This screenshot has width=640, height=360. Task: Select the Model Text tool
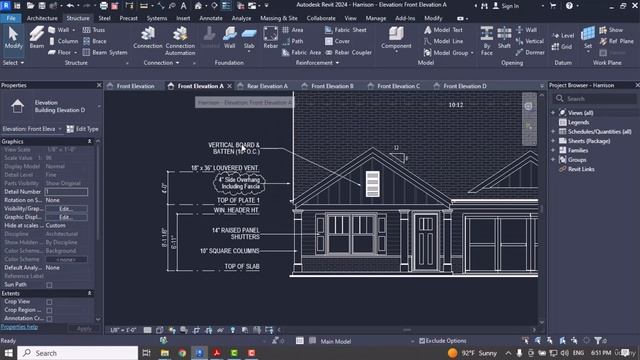click(443, 30)
